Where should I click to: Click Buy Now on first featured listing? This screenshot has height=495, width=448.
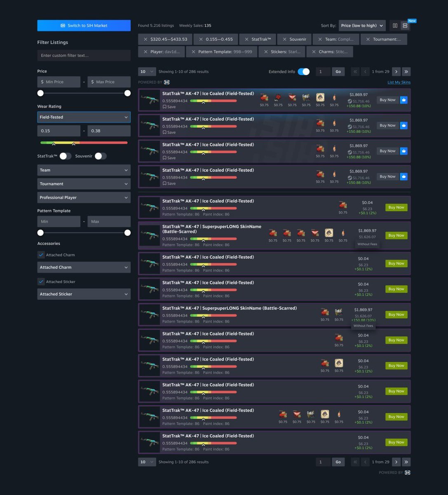click(x=387, y=100)
